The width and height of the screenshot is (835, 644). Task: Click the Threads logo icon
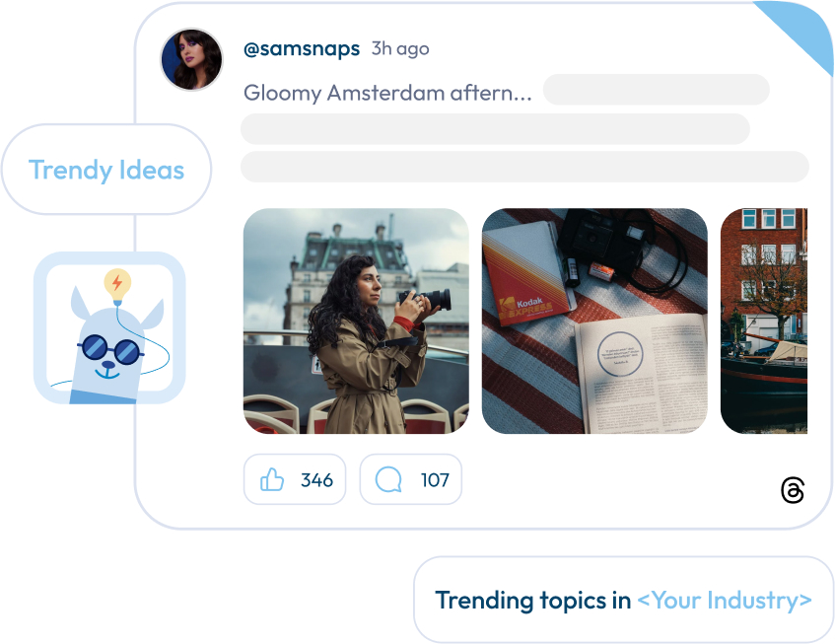pos(793,490)
